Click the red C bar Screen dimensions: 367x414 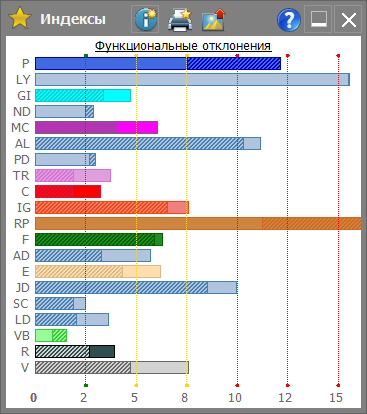pyautogui.click(x=68, y=192)
